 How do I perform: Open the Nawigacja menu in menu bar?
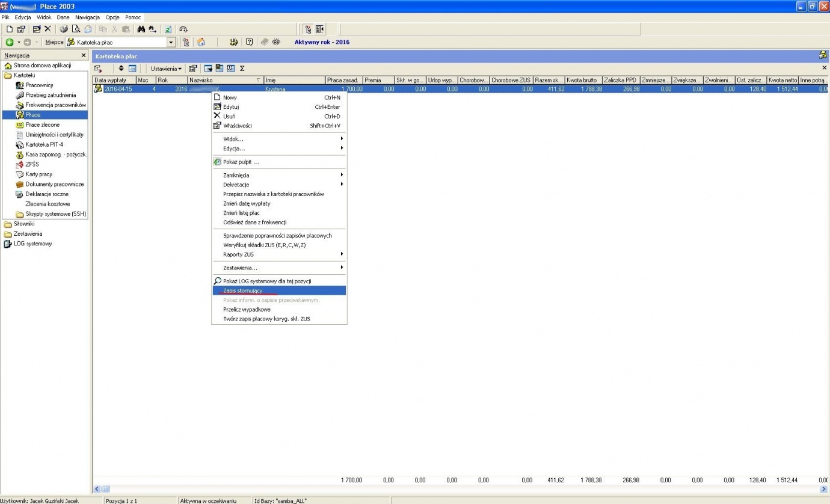click(x=87, y=17)
